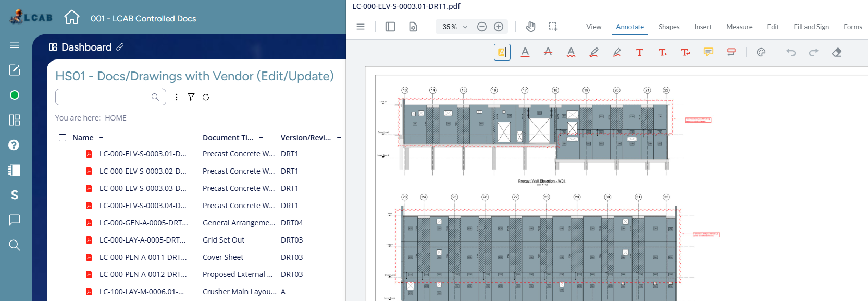This screenshot has height=301, width=868.
Task: Open the style color palette
Action: pos(761,52)
